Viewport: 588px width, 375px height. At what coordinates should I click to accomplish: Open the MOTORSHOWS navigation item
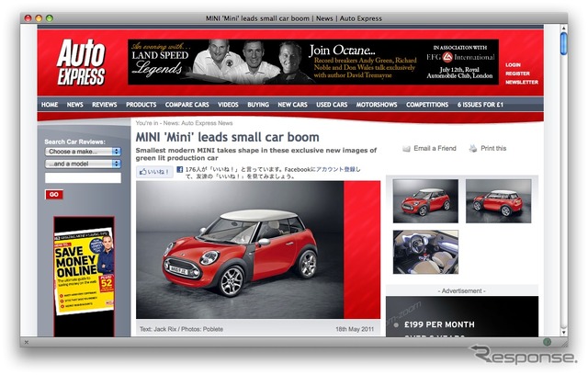(x=377, y=105)
